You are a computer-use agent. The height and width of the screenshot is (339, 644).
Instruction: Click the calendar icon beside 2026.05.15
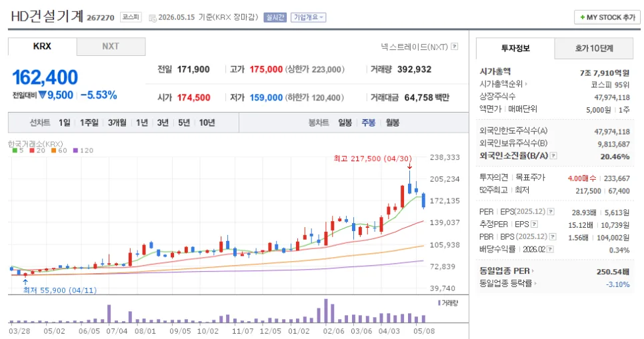153,17
